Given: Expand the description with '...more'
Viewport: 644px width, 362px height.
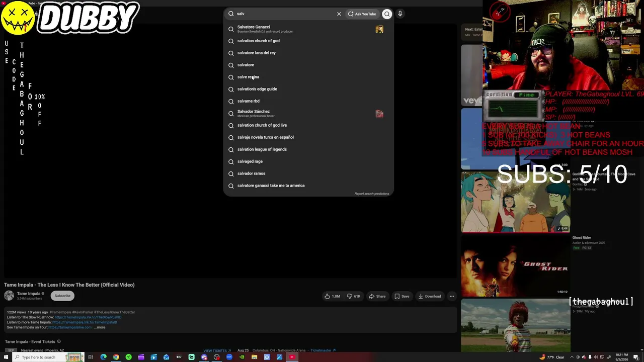Looking at the screenshot, I should (100, 327).
